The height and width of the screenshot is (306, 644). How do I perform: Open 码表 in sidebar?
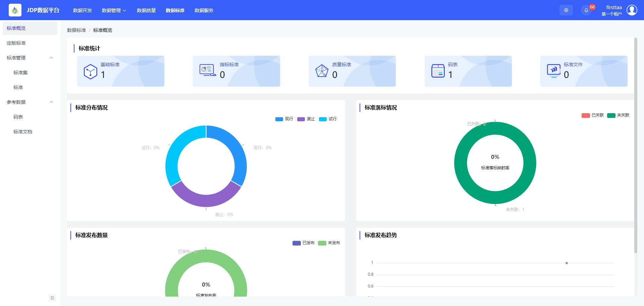pyautogui.click(x=30, y=117)
